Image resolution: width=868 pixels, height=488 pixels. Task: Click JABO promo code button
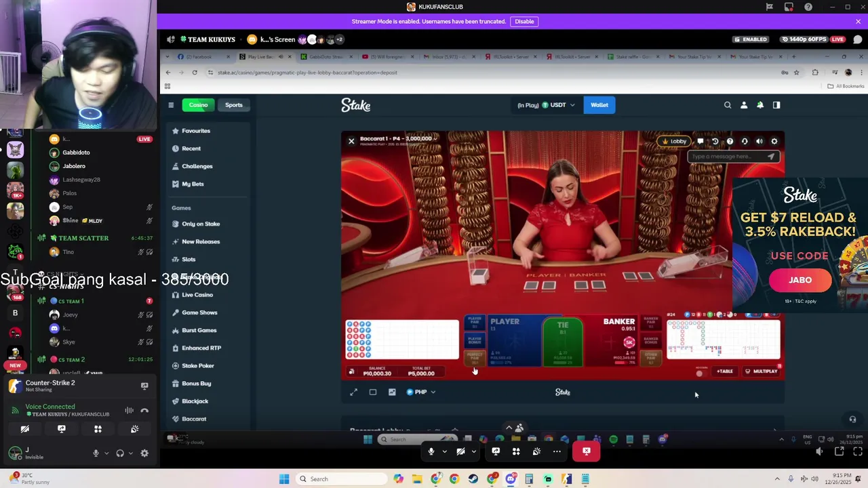(800, 280)
